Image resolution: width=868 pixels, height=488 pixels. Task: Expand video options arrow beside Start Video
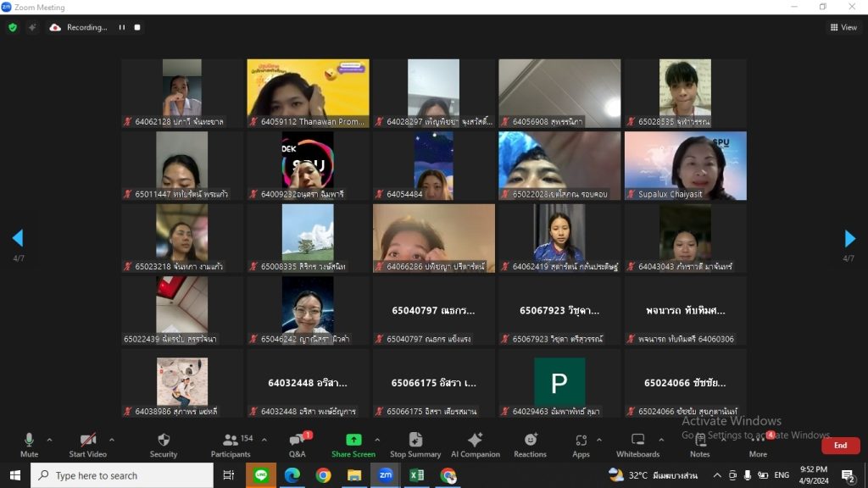pyautogui.click(x=112, y=440)
